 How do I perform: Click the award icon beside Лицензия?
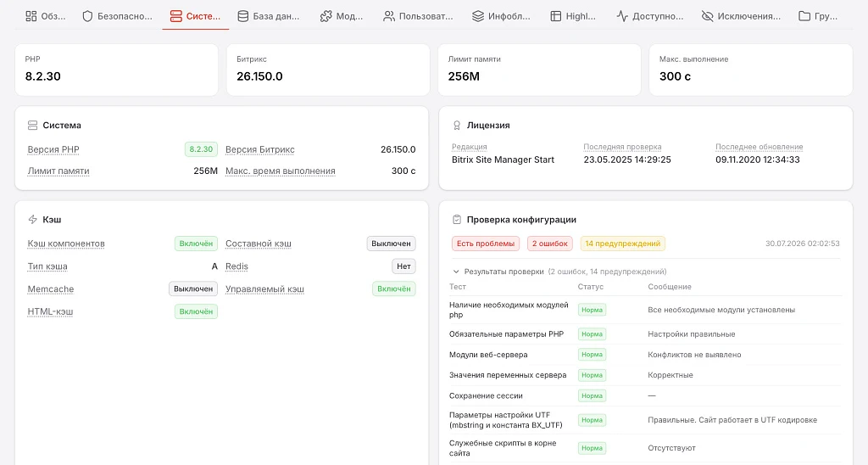click(457, 126)
